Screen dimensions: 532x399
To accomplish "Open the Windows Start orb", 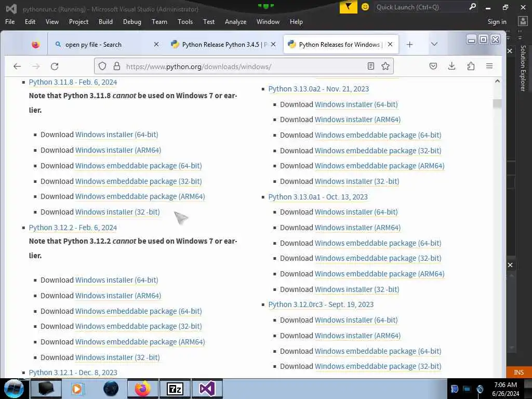I will click(14, 389).
